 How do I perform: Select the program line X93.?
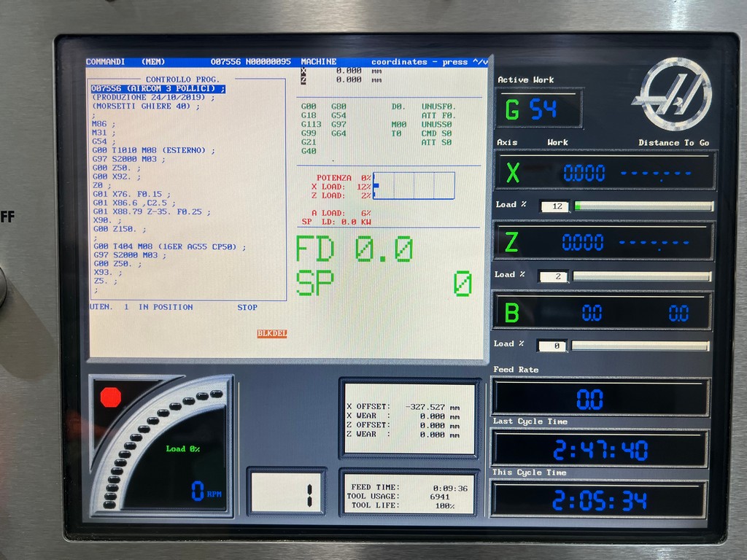[x=108, y=273]
